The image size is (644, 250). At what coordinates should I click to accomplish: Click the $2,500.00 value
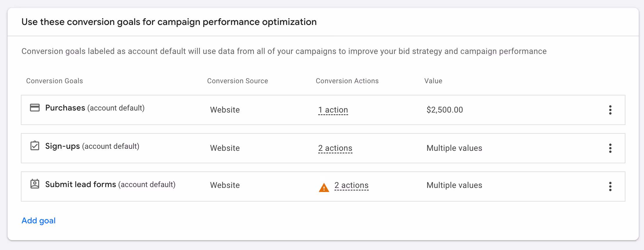point(445,110)
